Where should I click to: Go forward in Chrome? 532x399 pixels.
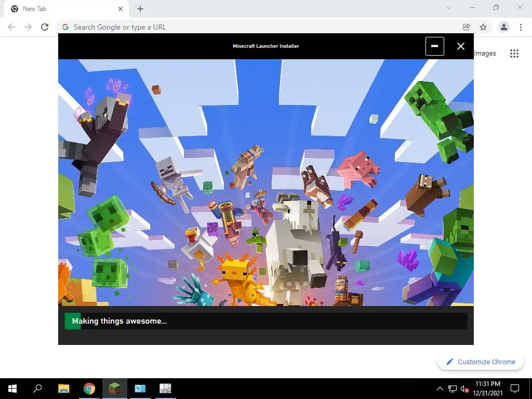tap(28, 27)
